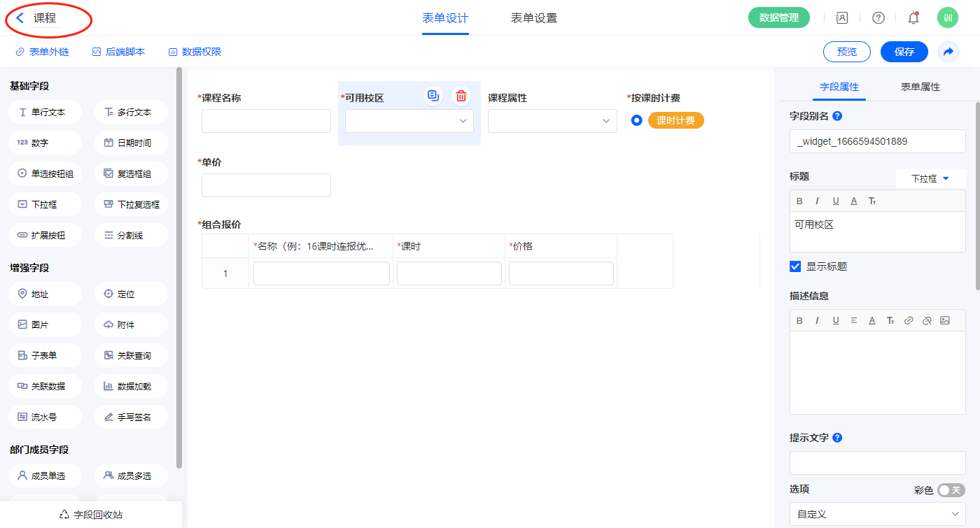Uncheck the 显示标题 checkbox
Screen dimensions: 980x528
[x=795, y=266]
